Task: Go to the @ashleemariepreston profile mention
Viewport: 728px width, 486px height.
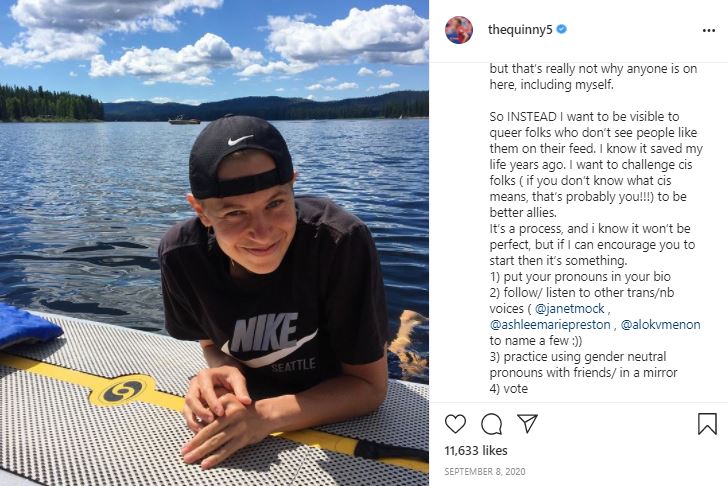Action: pyautogui.click(x=551, y=325)
